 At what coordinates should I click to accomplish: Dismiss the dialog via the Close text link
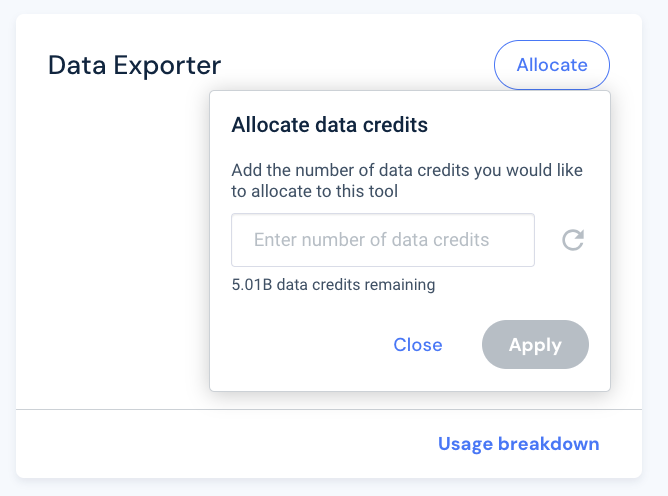[x=418, y=344]
